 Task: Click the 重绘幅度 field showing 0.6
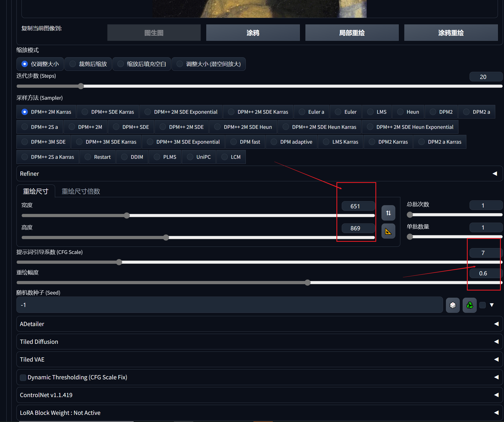[486, 273]
